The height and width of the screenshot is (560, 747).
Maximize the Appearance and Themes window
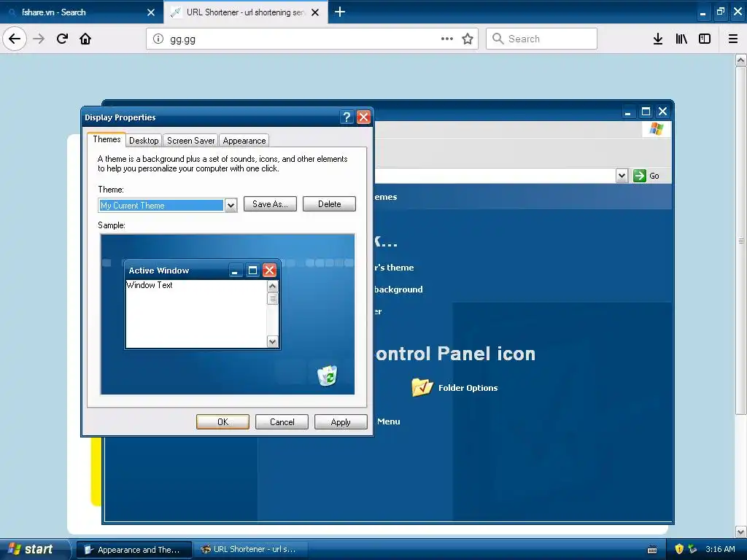646,112
